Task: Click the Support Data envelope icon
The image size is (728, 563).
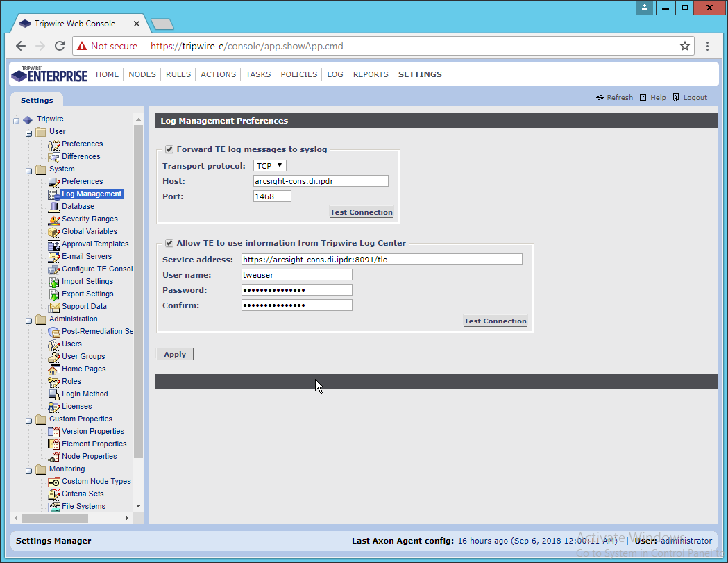Action: click(x=54, y=306)
